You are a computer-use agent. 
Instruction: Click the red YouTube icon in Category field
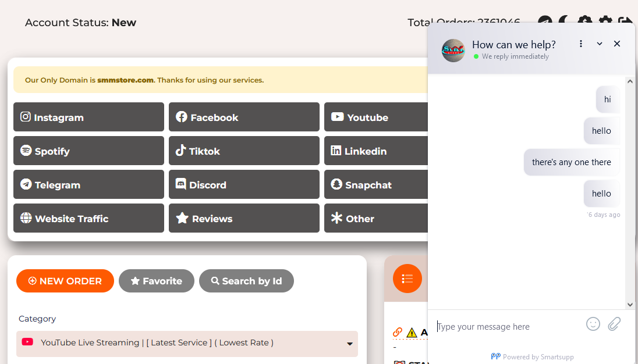click(x=27, y=342)
